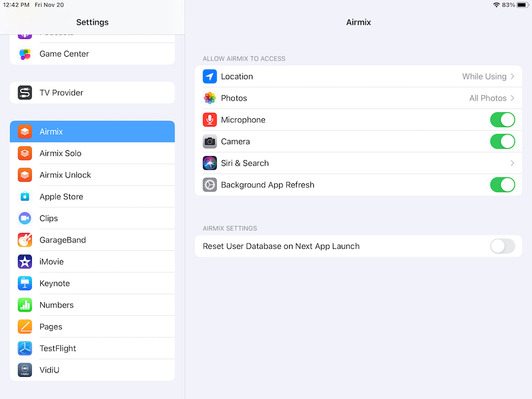Disable Microphone access for Airmix
Screen dimensions: 532x399
coord(502,120)
